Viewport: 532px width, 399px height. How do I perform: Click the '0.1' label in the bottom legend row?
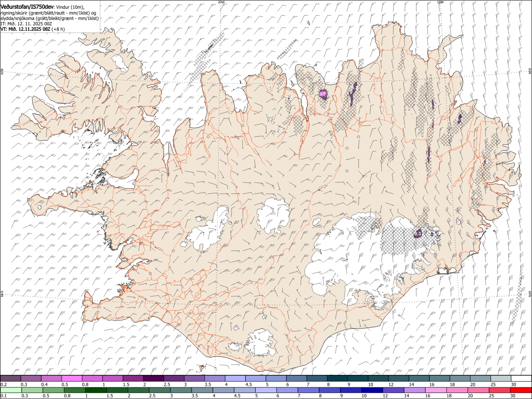click(x=3, y=396)
